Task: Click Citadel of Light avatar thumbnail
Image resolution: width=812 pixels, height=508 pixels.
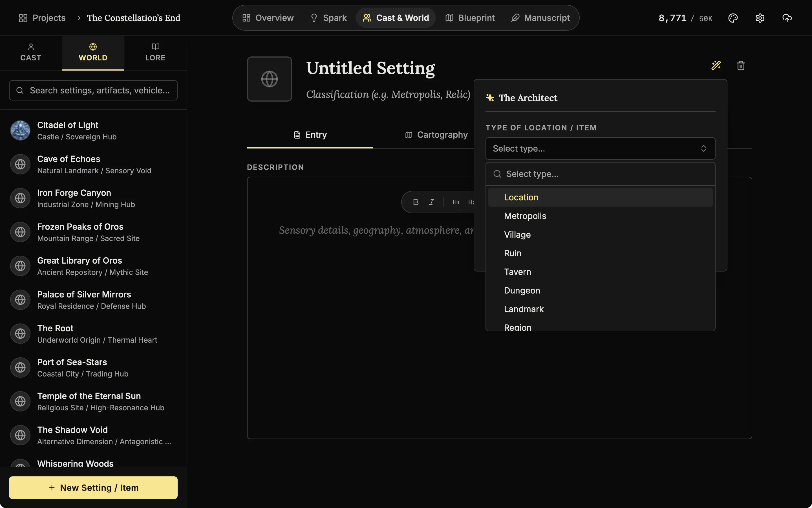Action: pyautogui.click(x=20, y=130)
